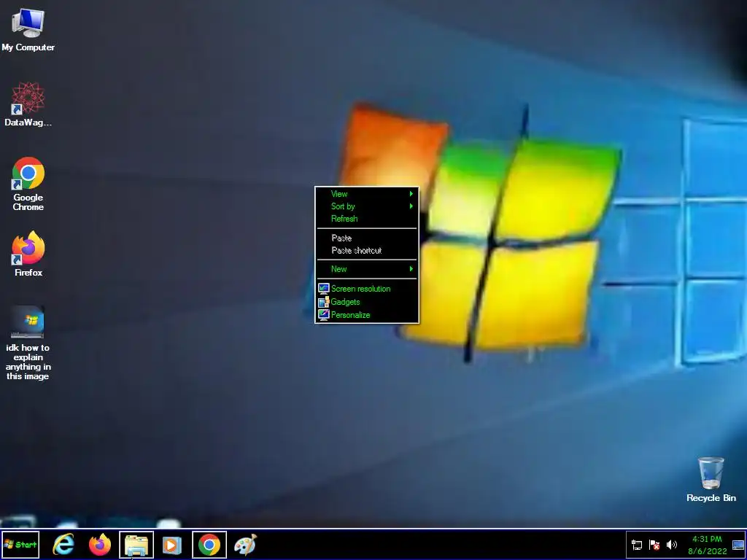Select the DataWag desktop shortcut
This screenshot has width=747, height=560.
pos(28,104)
